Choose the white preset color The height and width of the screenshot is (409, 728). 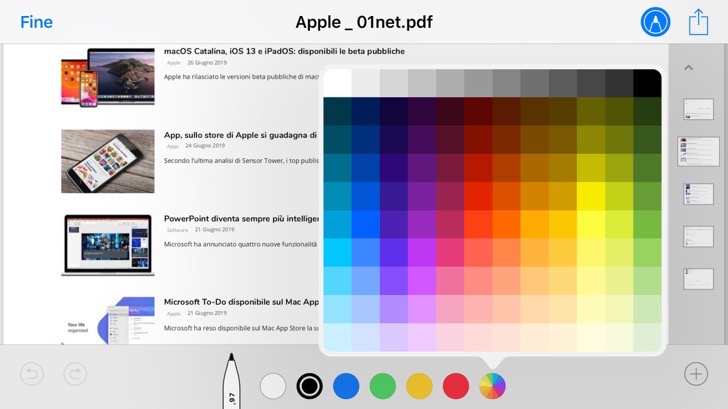pyautogui.click(x=273, y=386)
